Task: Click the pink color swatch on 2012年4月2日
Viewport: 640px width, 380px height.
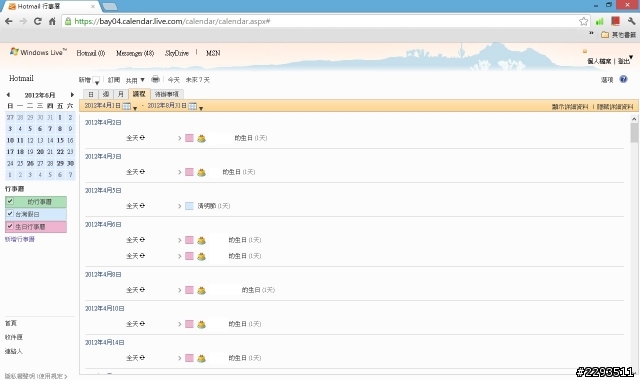Action: [189, 138]
